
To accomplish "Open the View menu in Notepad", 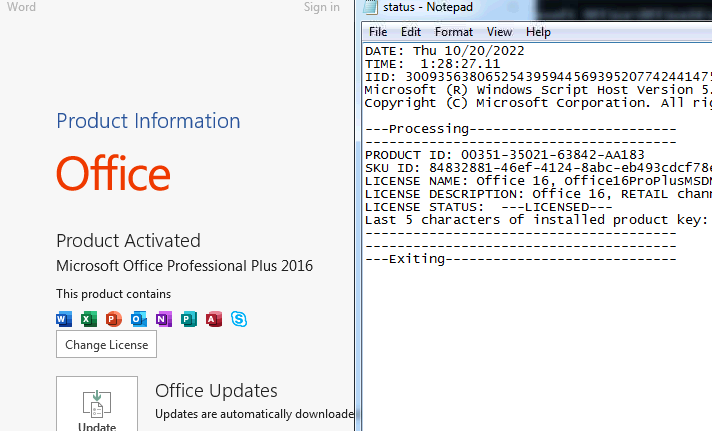I will point(499,32).
